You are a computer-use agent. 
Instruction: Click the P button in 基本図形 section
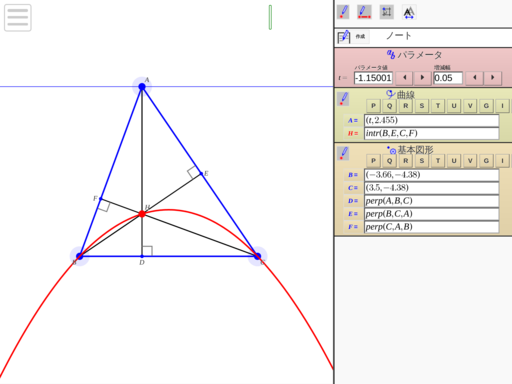[373, 161]
